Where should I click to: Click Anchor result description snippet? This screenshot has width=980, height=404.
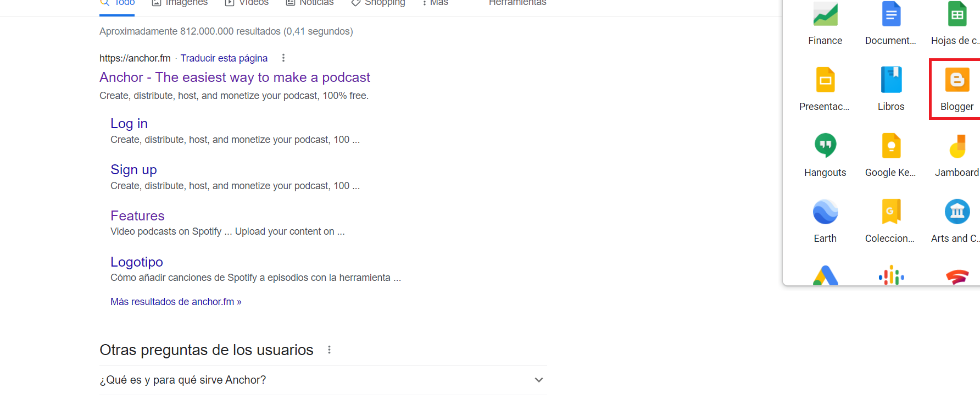click(x=234, y=96)
